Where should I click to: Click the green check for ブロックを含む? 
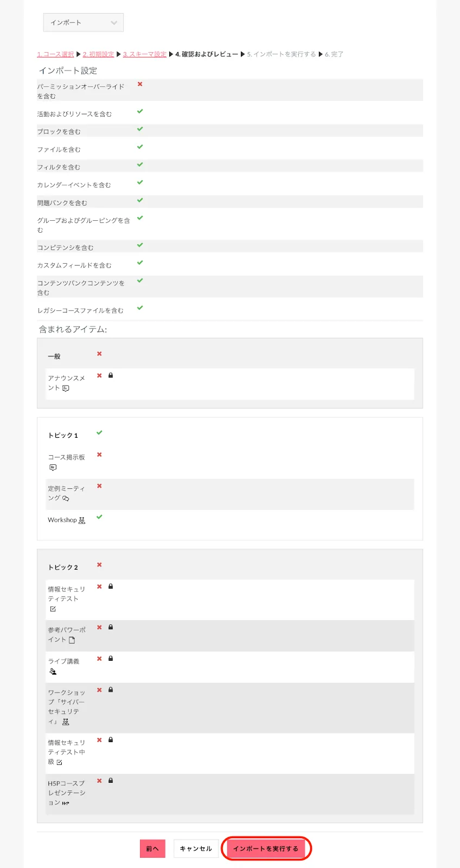(x=140, y=129)
